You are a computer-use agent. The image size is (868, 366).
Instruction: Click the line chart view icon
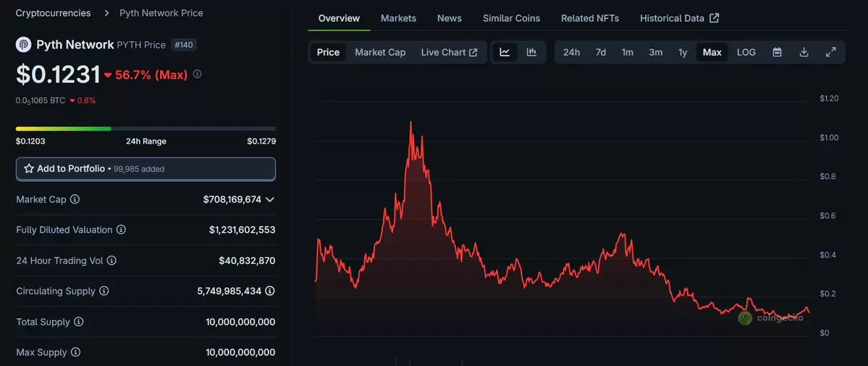tap(505, 52)
